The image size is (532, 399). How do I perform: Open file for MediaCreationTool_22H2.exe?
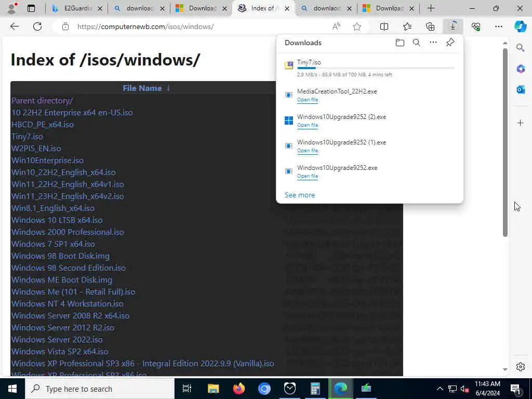click(x=308, y=100)
